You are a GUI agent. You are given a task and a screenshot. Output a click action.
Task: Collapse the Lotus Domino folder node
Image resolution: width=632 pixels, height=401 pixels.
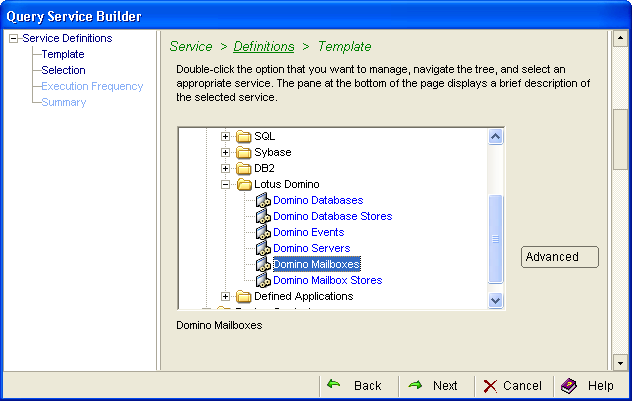pos(225,185)
